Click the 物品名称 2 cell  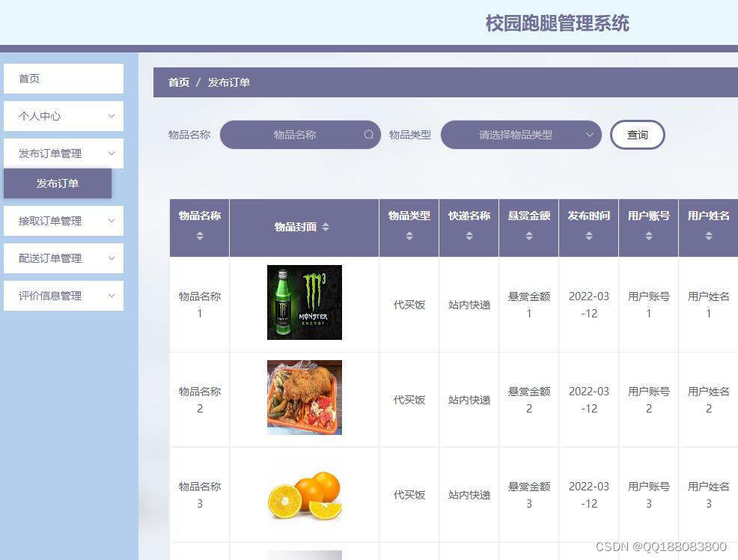click(200, 400)
